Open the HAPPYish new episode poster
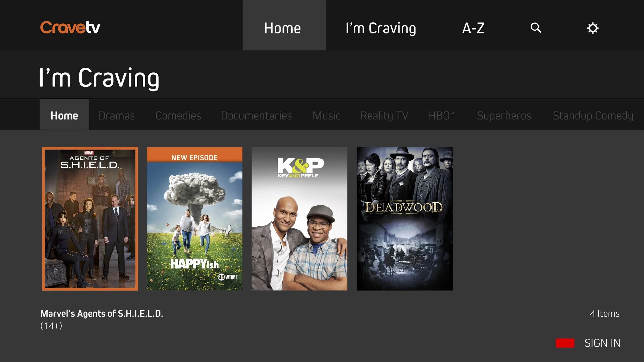Image resolution: width=644 pixels, height=362 pixels. [194, 219]
